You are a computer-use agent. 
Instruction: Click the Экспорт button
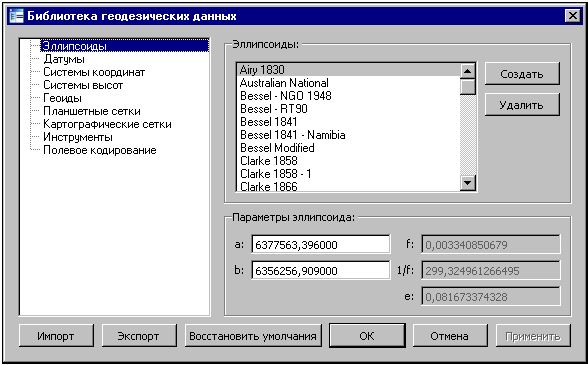point(139,336)
